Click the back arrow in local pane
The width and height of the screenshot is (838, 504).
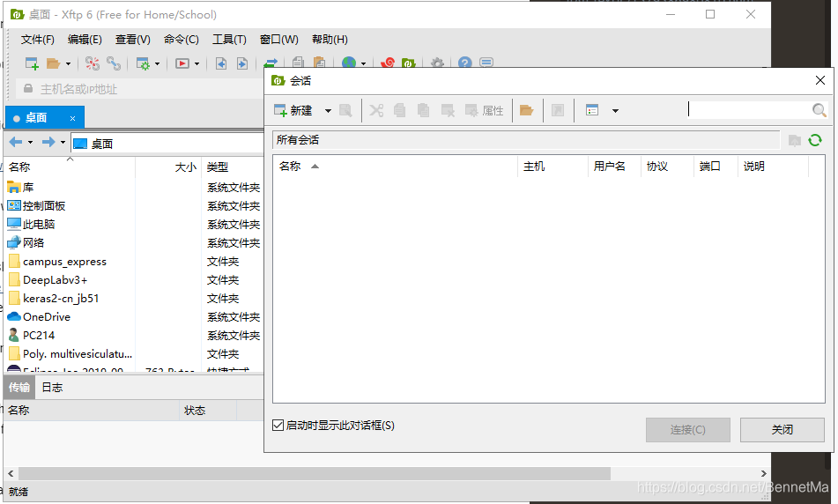click(16, 142)
